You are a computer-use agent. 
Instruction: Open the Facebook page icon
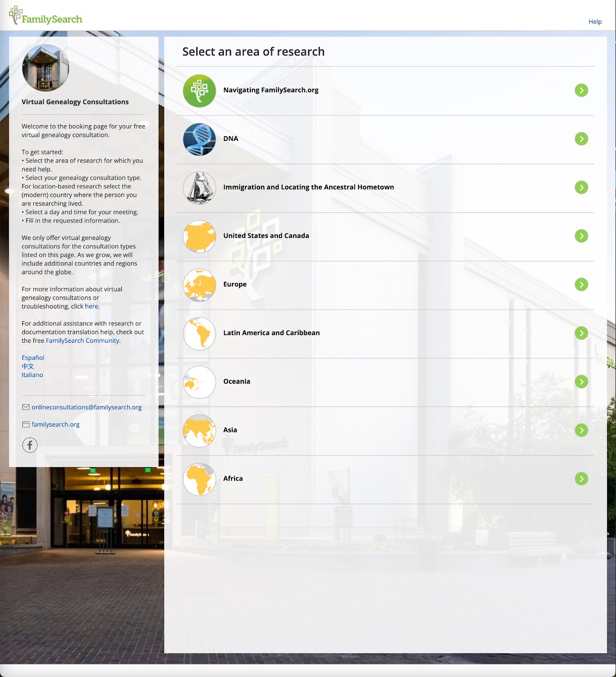(30, 445)
